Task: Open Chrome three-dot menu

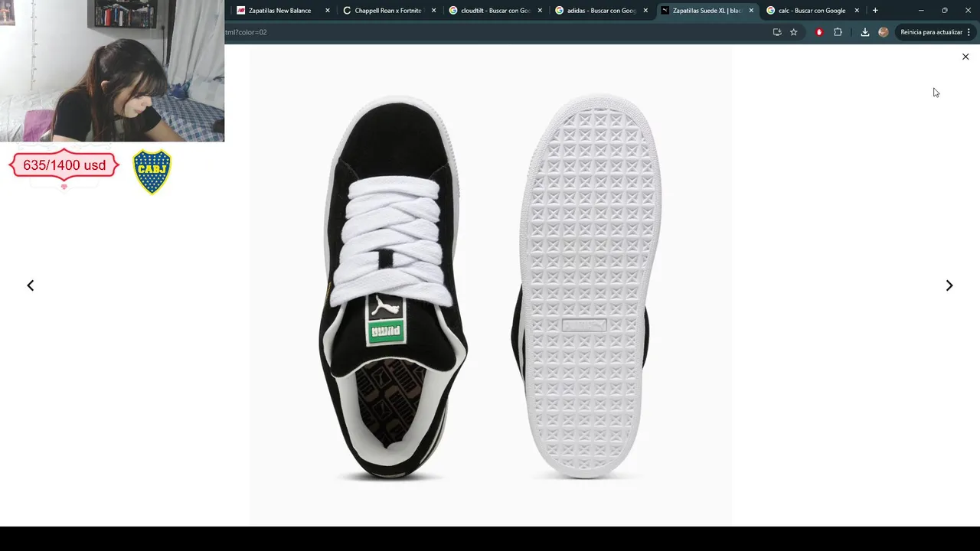Action: coord(969,32)
